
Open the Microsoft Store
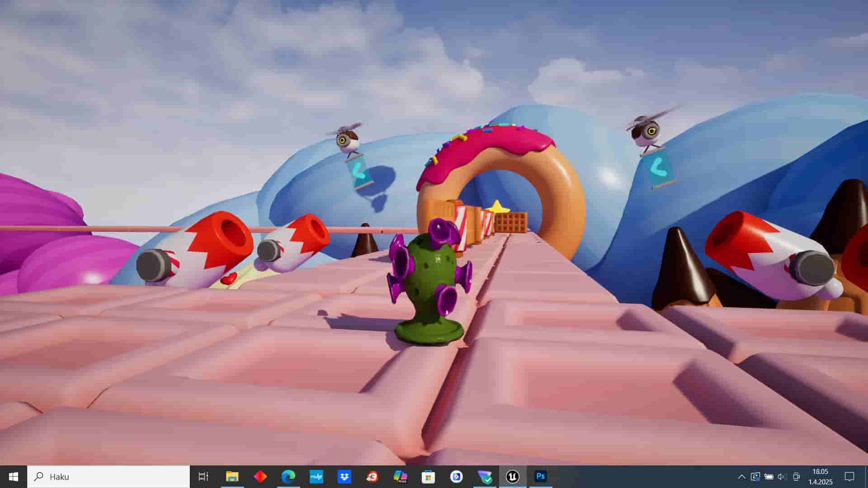[428, 477]
